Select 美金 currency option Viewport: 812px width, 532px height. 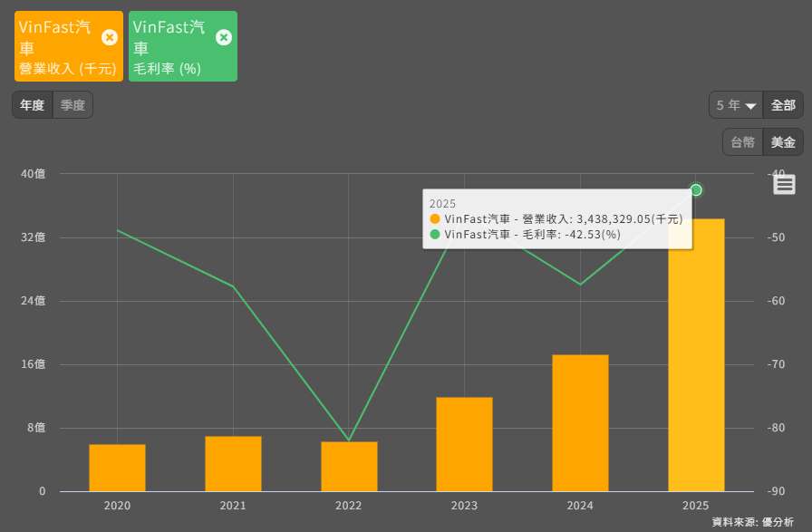click(x=783, y=142)
